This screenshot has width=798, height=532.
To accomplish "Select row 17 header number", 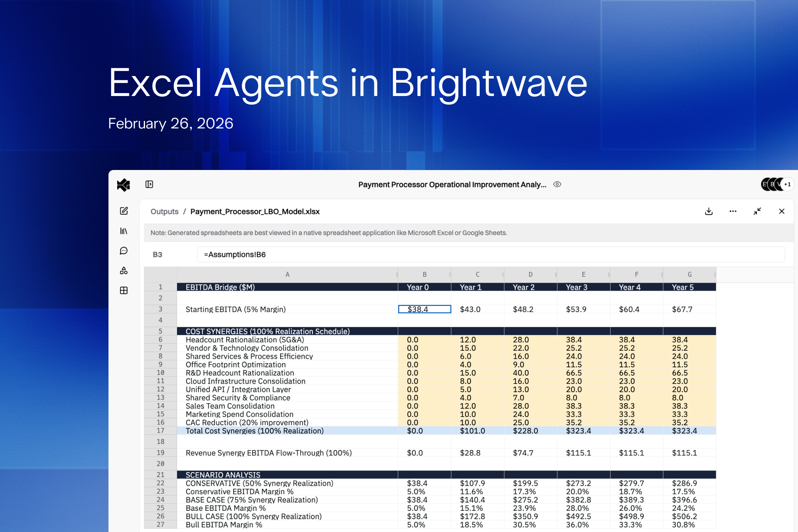I will (160, 431).
